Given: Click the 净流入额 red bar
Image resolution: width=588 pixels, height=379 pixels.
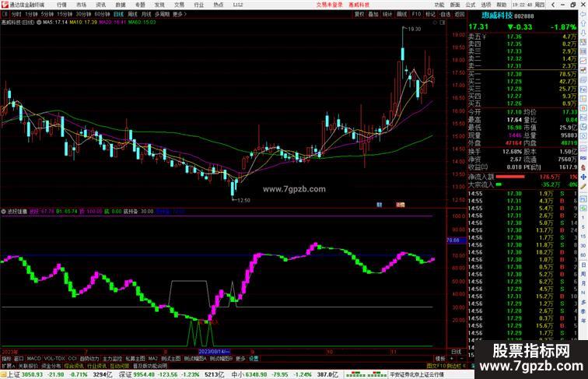Looking at the screenshot, I should [510, 177].
